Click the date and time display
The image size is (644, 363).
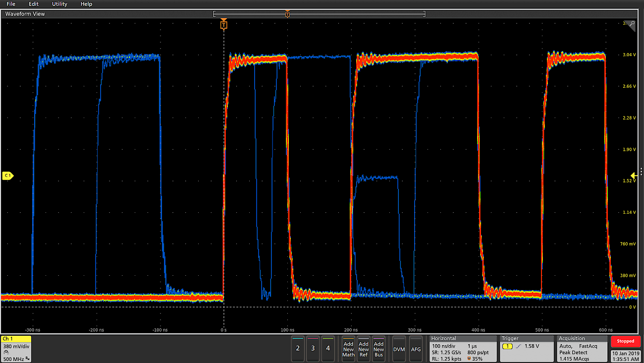tap(625, 356)
